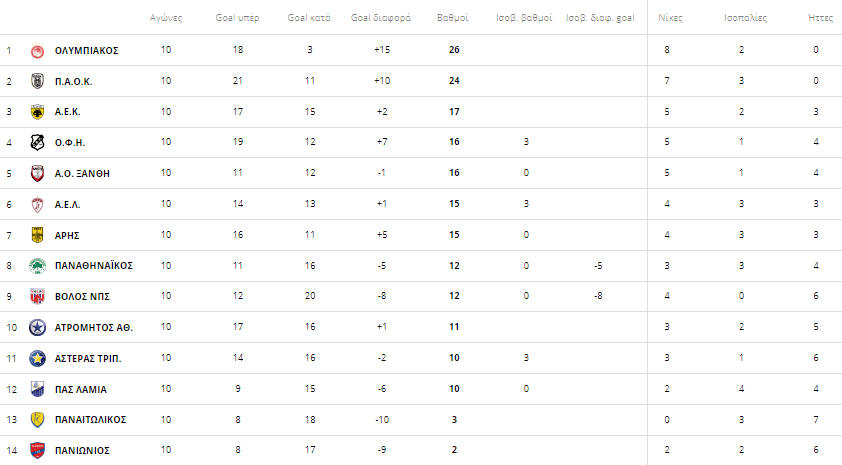The width and height of the screenshot is (842, 465).
Task: Open the ΒΟΛΟΣ ΝΠΣ team link
Action: point(82,296)
